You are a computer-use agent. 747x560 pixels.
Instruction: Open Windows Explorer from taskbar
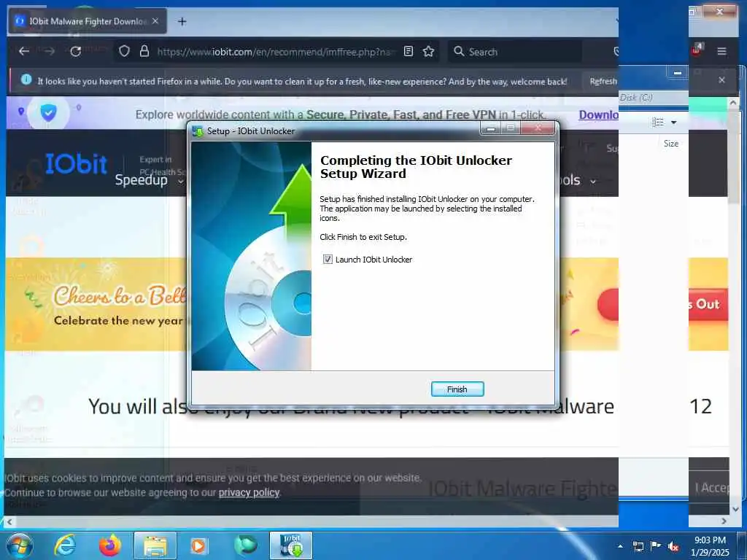[155, 545]
